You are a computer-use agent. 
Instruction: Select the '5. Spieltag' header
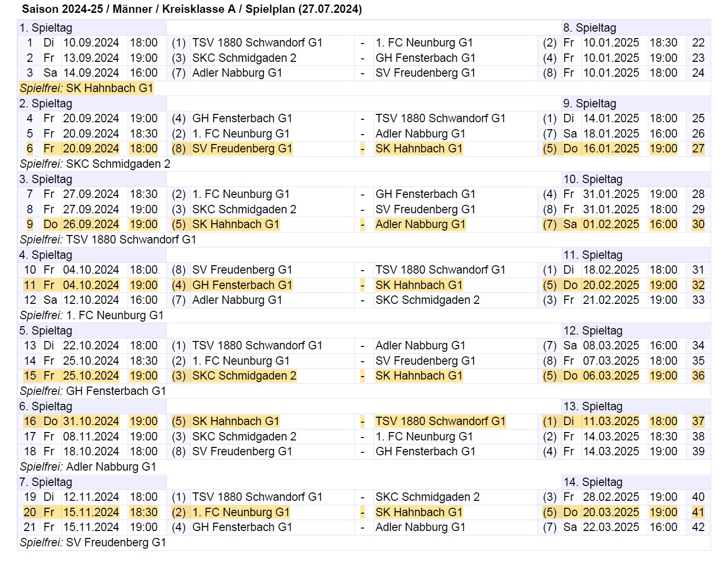tap(46, 331)
